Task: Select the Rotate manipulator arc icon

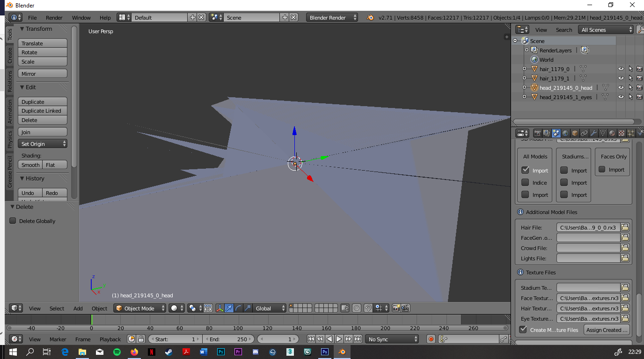Action: click(238, 308)
